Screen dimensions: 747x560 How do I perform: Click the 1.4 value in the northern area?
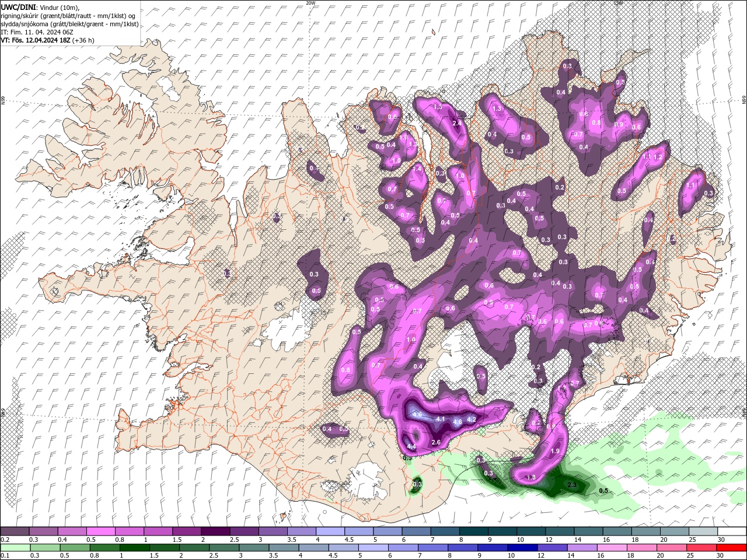coord(417,169)
